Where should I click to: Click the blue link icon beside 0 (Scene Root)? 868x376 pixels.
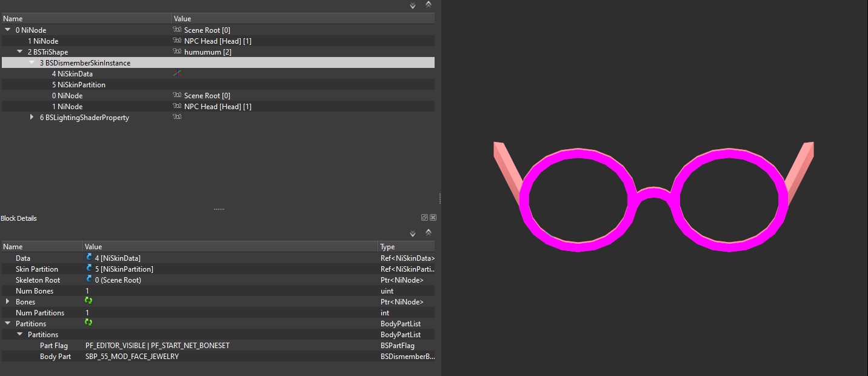[89, 280]
